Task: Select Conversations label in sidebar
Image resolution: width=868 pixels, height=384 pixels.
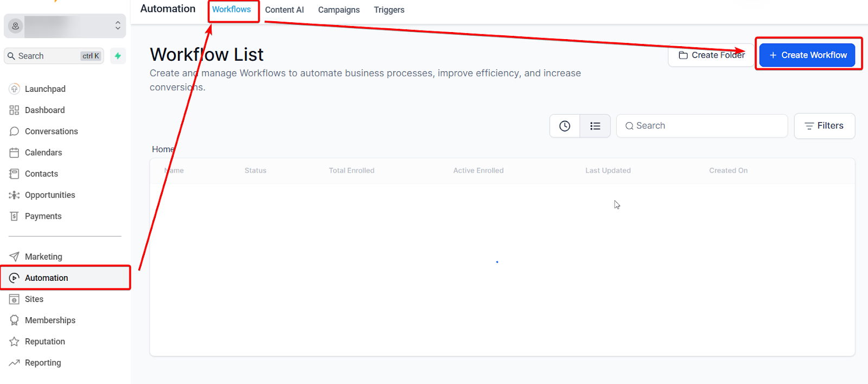Action: (x=52, y=131)
